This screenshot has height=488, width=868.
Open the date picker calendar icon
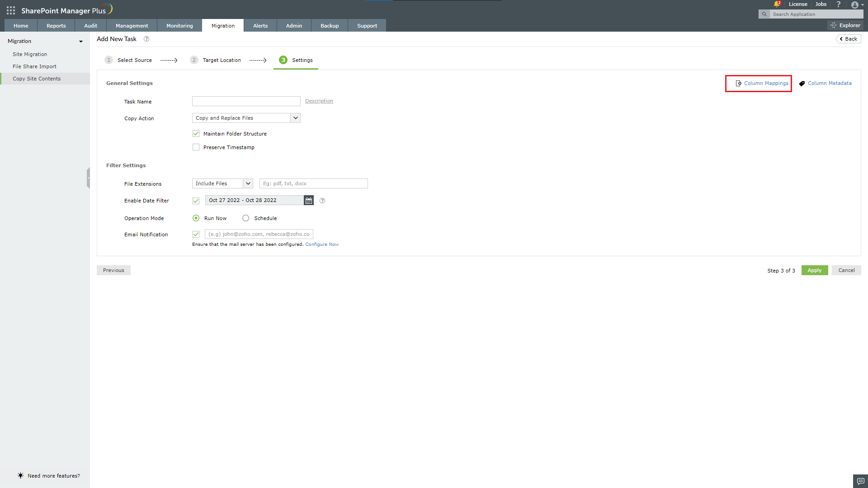(308, 200)
